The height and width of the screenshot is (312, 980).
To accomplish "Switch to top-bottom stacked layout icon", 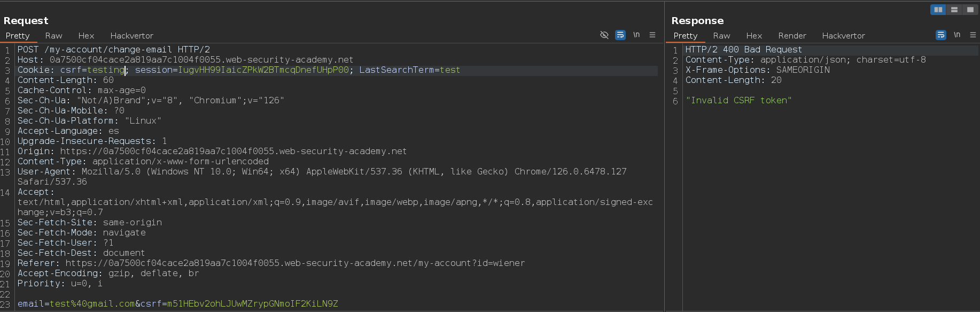I will pyautogui.click(x=954, y=10).
